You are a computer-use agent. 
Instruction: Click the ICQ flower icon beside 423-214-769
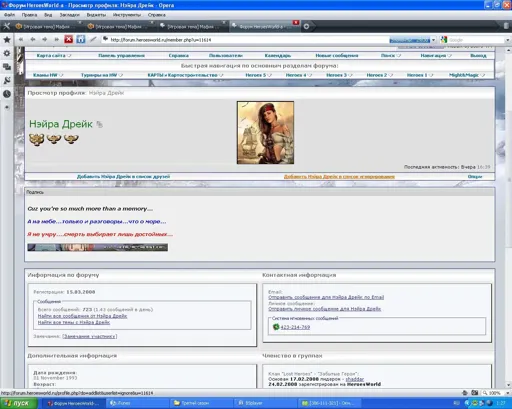pos(276,327)
